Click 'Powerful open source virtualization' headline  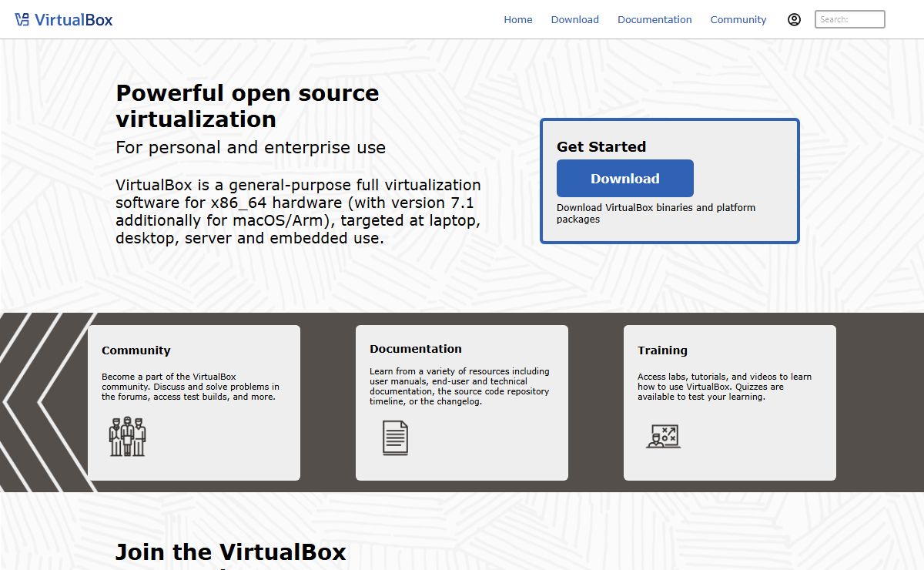point(247,106)
